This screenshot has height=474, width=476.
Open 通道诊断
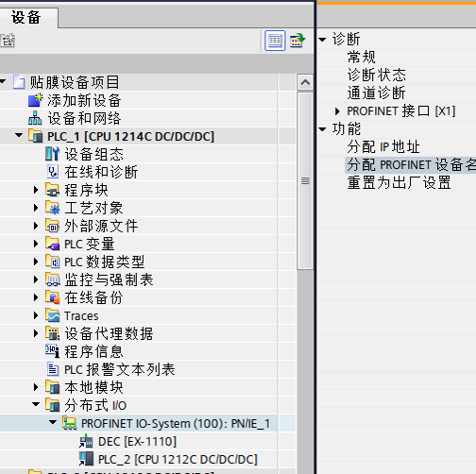(x=377, y=93)
